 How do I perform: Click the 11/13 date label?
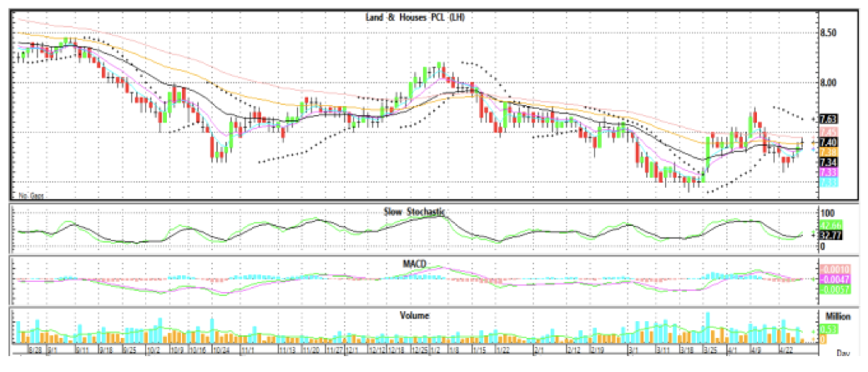coord(287,349)
